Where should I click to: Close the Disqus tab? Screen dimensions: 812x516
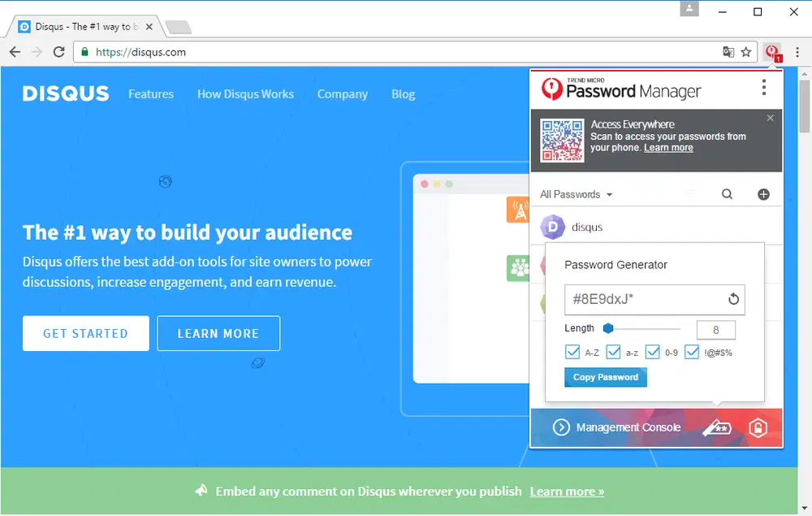(149, 27)
